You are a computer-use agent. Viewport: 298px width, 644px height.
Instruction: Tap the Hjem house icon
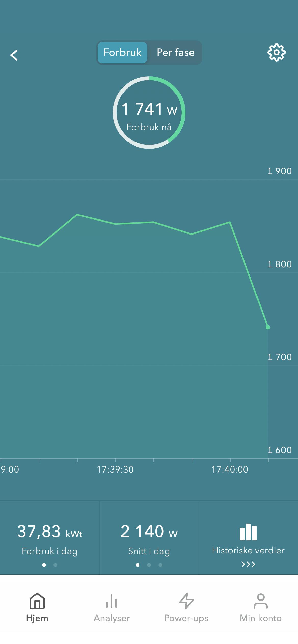pos(37,601)
